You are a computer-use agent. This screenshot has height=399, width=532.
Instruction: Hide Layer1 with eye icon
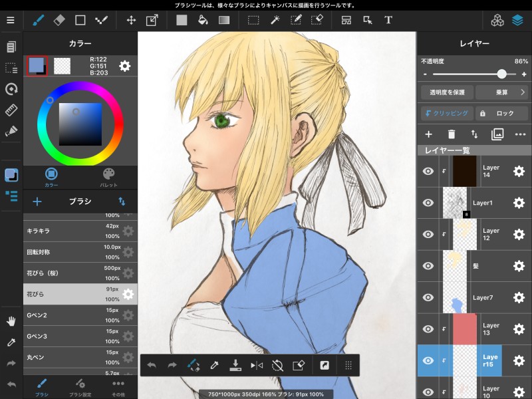coord(428,203)
